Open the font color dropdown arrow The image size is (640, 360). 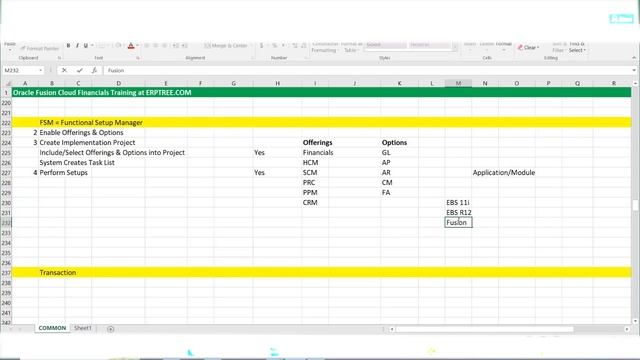click(x=138, y=46)
